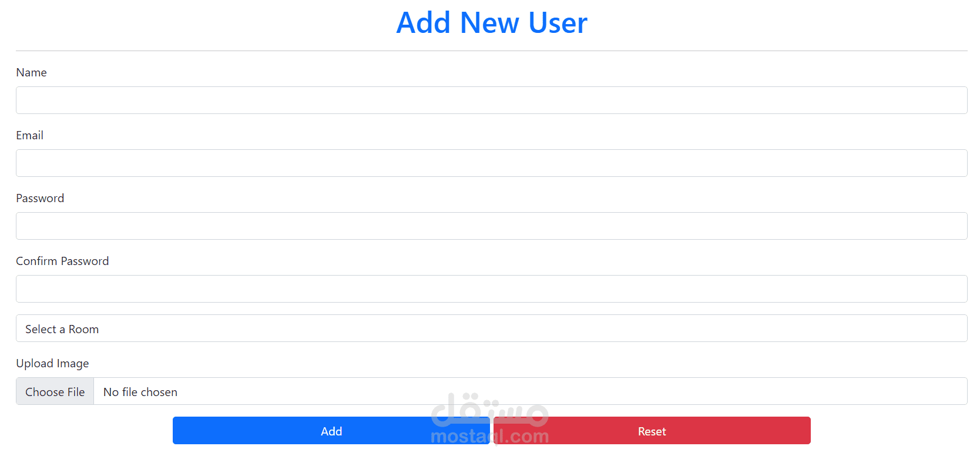The width and height of the screenshot is (980, 456).
Task: Click the horizontal divider below the heading
Action: [491, 51]
